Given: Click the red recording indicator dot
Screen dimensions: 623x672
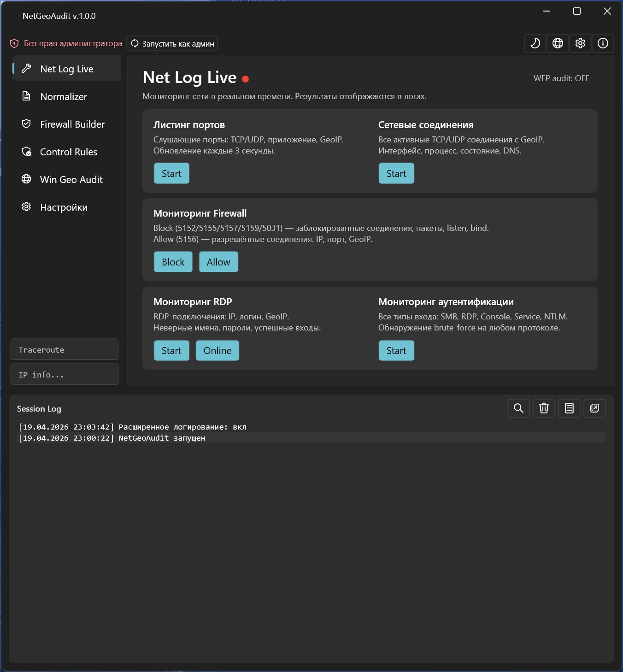Looking at the screenshot, I should coord(246,79).
